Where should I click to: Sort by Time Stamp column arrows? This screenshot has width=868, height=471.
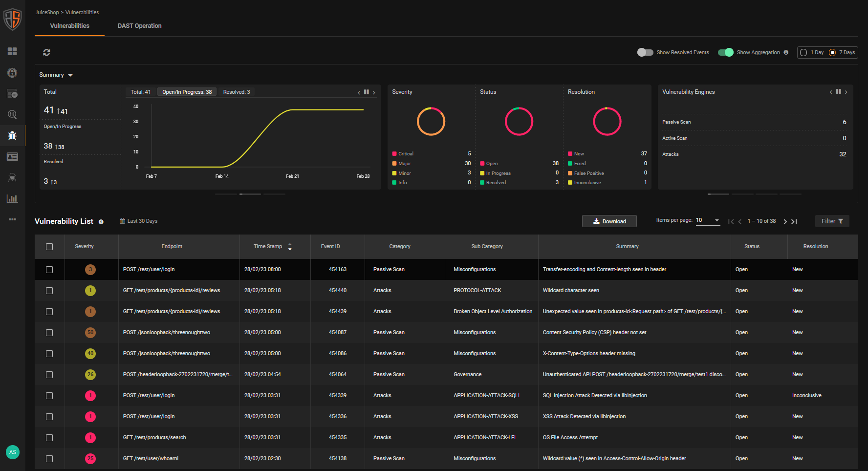(290, 247)
